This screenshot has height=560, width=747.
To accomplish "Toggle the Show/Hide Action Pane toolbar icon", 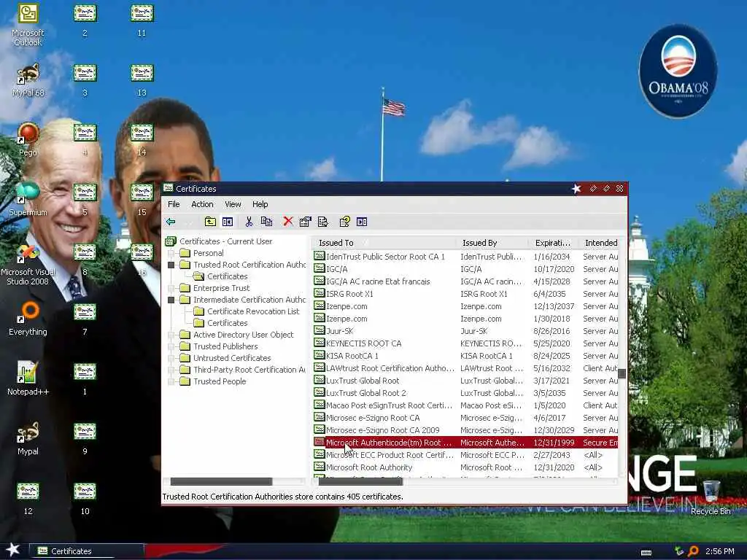I will (362, 222).
